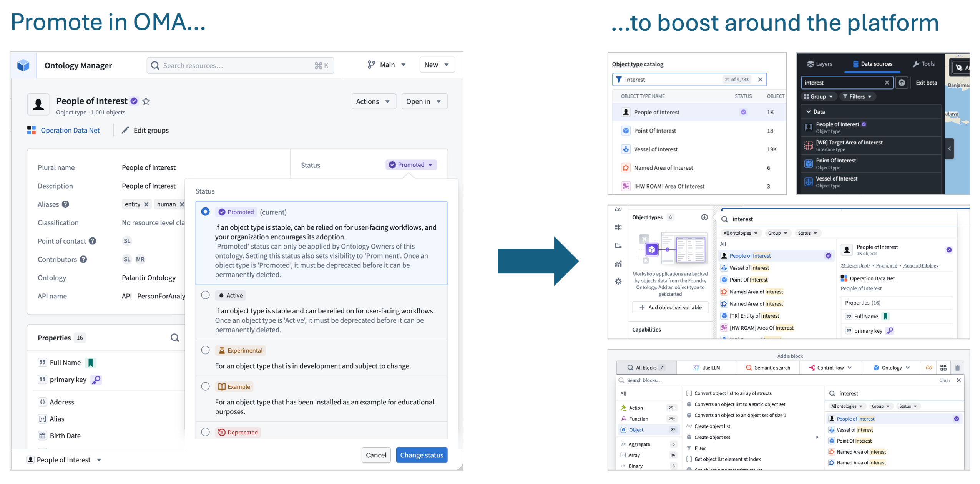The width and height of the screenshot is (980, 484).
Task: Switch to the Data sources tab
Action: pyautogui.click(x=872, y=63)
